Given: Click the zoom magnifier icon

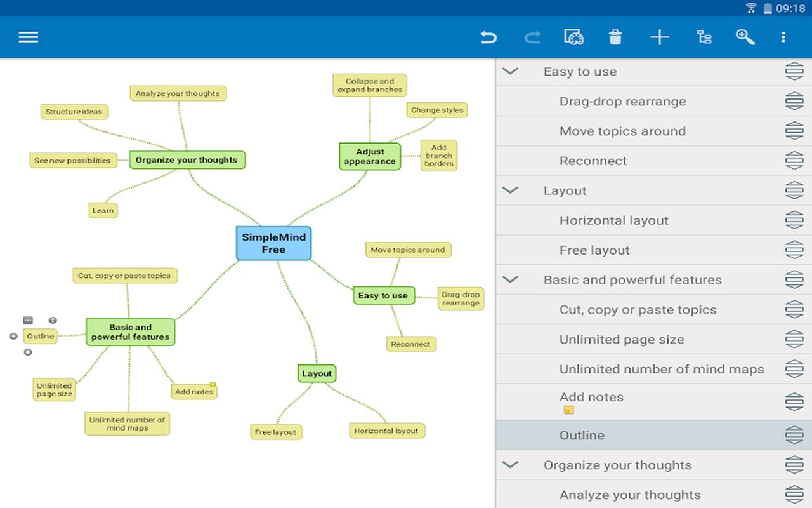Looking at the screenshot, I should [x=745, y=37].
